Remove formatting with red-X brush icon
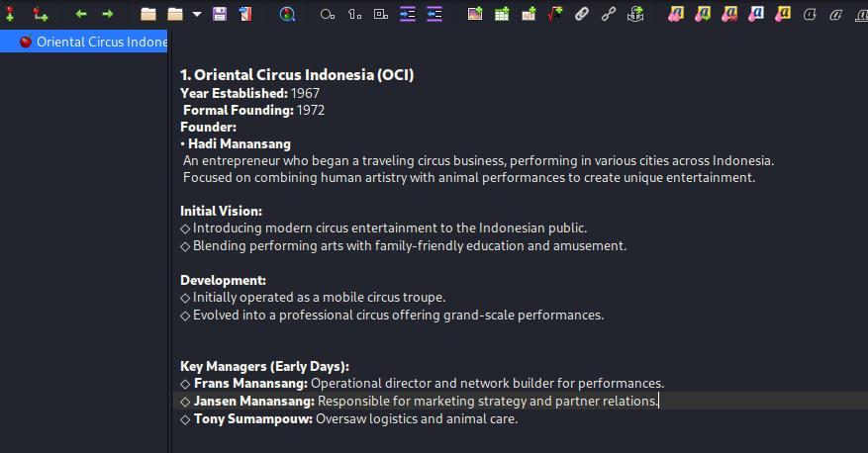 [x=729, y=14]
